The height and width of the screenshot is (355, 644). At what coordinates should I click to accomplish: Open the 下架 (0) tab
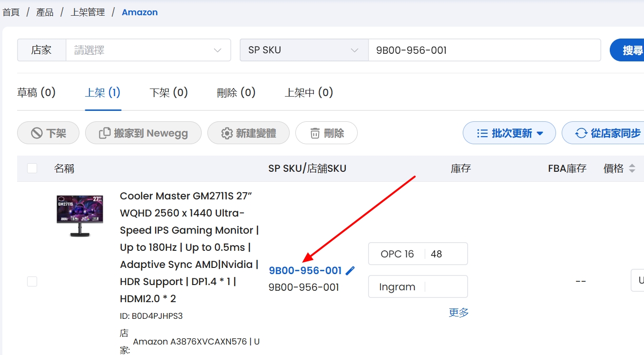click(168, 92)
